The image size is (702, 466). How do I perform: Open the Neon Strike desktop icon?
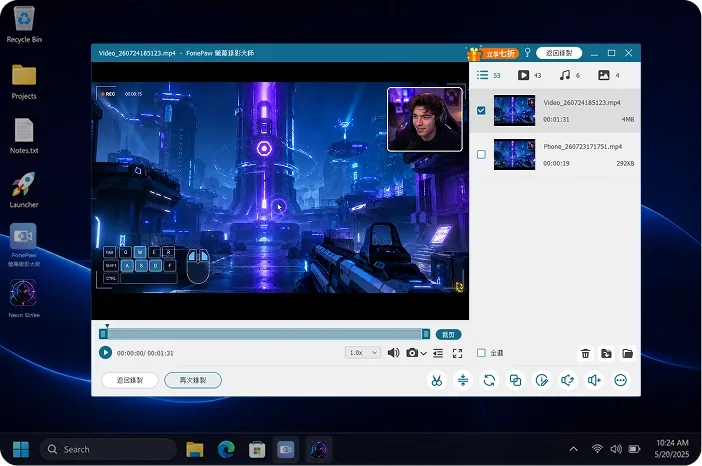(24, 298)
